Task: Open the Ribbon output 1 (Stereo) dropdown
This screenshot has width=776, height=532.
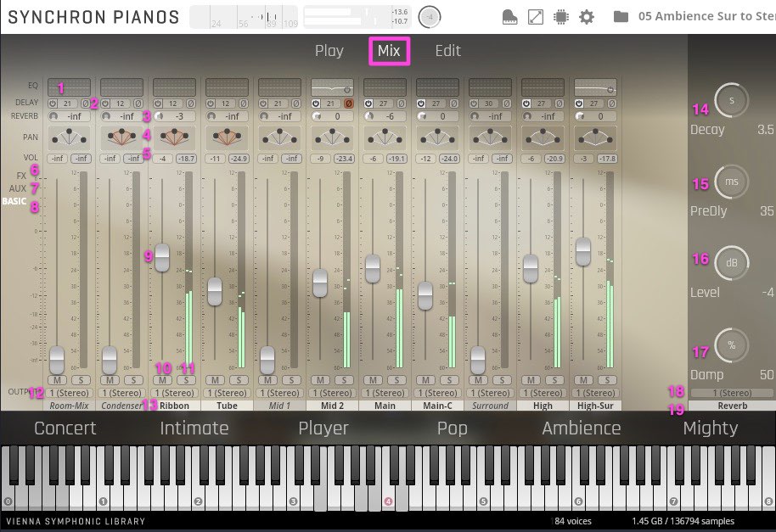Action: point(174,393)
